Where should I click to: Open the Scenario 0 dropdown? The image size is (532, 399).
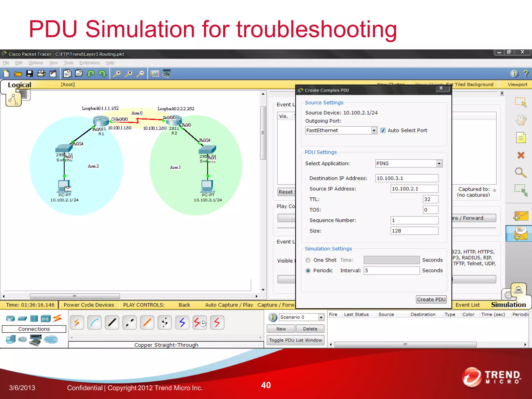pos(321,317)
